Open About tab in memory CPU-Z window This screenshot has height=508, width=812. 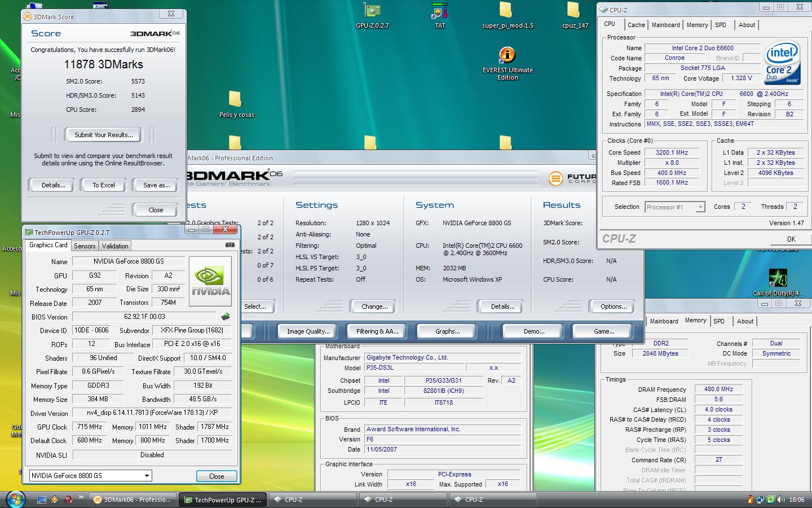pyautogui.click(x=745, y=321)
